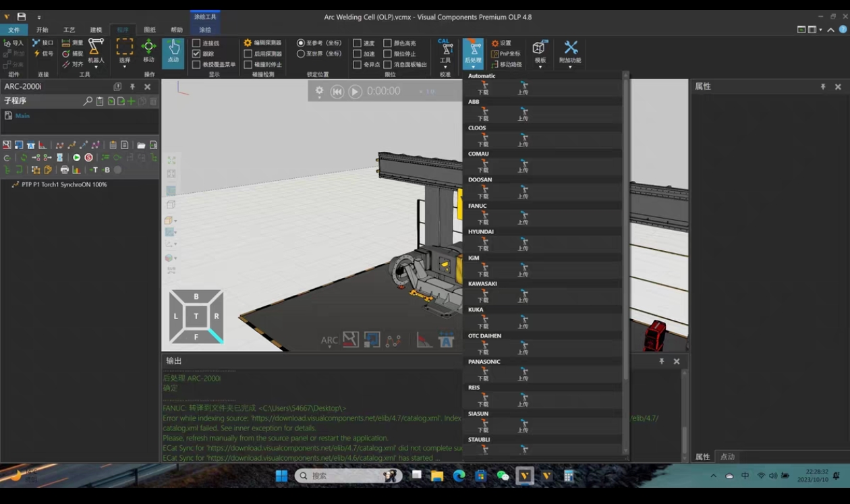Click the 导入 (Import) component icon

pyautogui.click(x=13, y=43)
